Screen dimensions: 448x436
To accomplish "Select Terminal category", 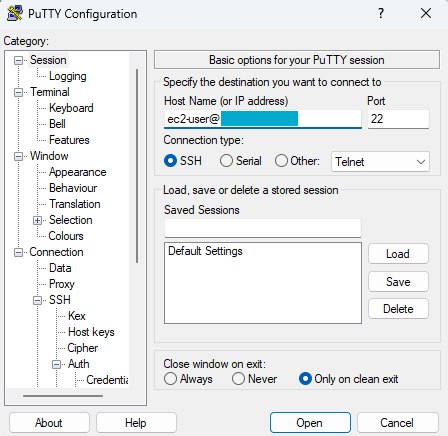I will pyautogui.click(x=50, y=92).
